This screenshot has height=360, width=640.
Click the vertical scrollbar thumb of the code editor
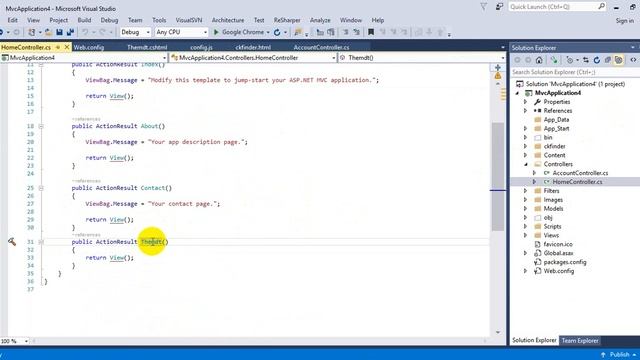click(x=498, y=176)
